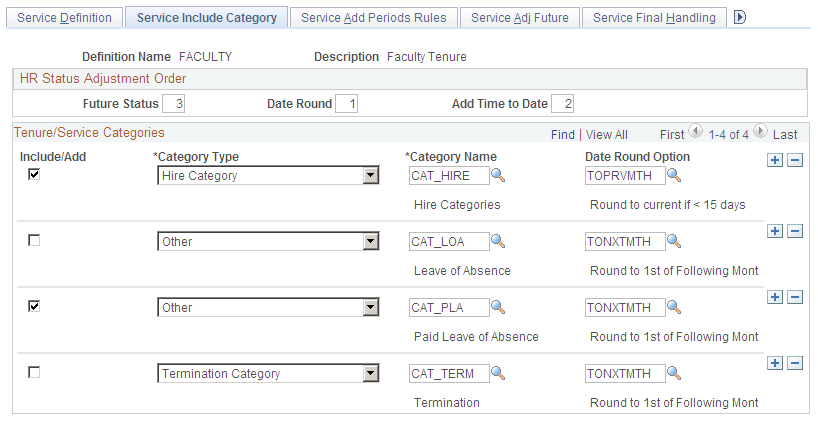Click the View All link
The width and height of the screenshot is (818, 421).
[x=607, y=134]
